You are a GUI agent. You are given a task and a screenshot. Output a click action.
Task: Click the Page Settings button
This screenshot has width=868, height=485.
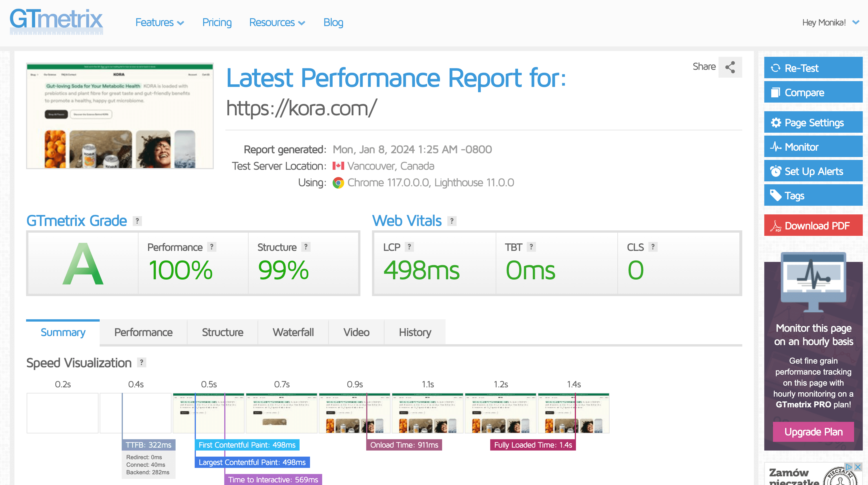pos(813,122)
